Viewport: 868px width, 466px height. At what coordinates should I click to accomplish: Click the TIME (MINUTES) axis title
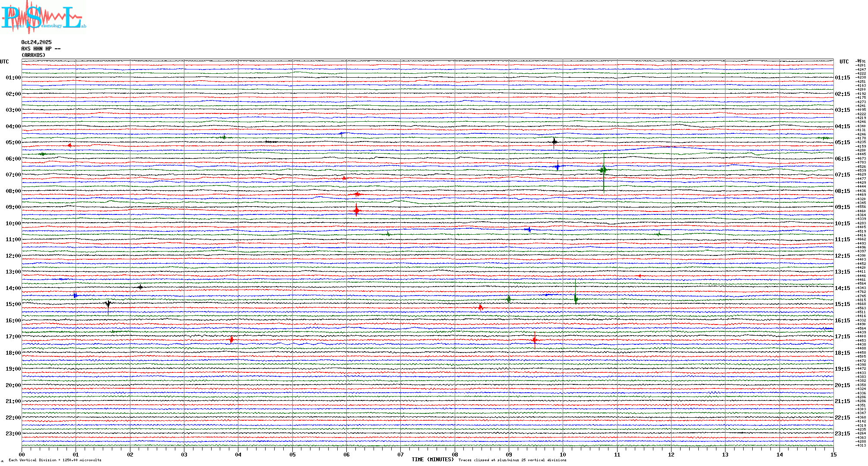[x=433, y=460]
